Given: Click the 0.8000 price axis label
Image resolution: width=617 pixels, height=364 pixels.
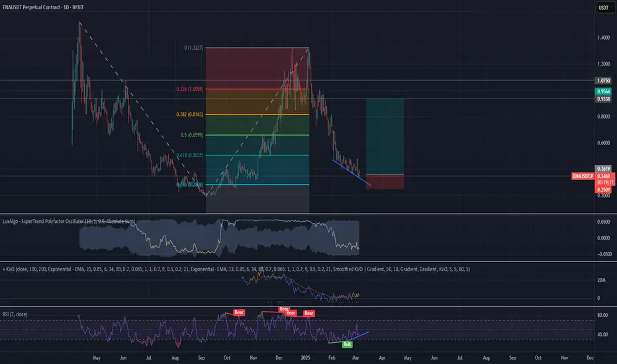Looking at the screenshot, I should pos(604,117).
